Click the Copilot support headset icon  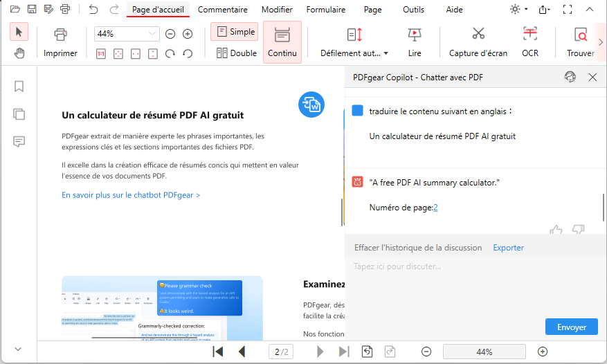(x=570, y=77)
